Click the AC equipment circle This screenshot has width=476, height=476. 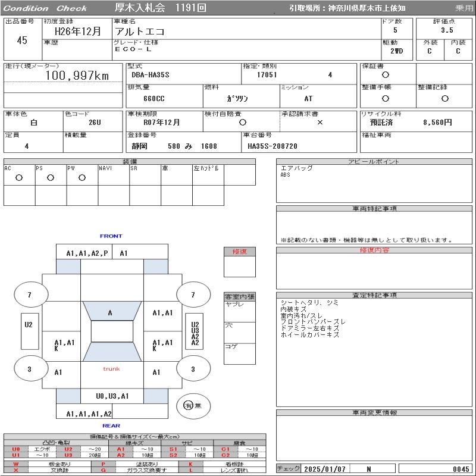19,177
